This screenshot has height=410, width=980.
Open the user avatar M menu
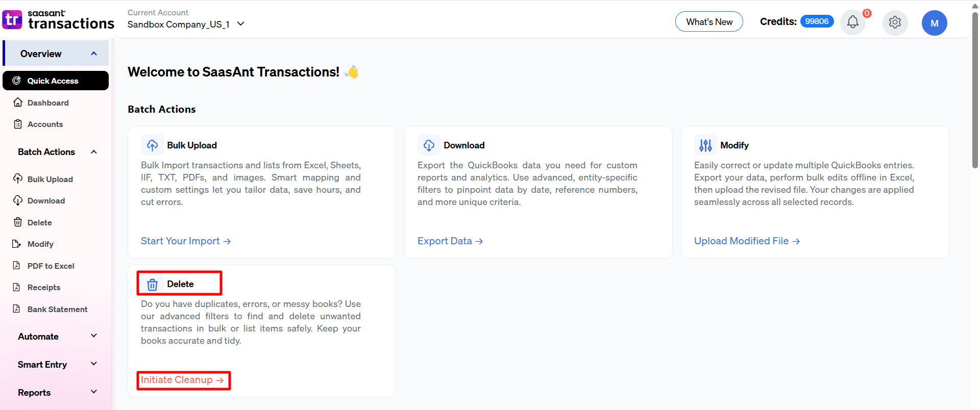click(934, 23)
